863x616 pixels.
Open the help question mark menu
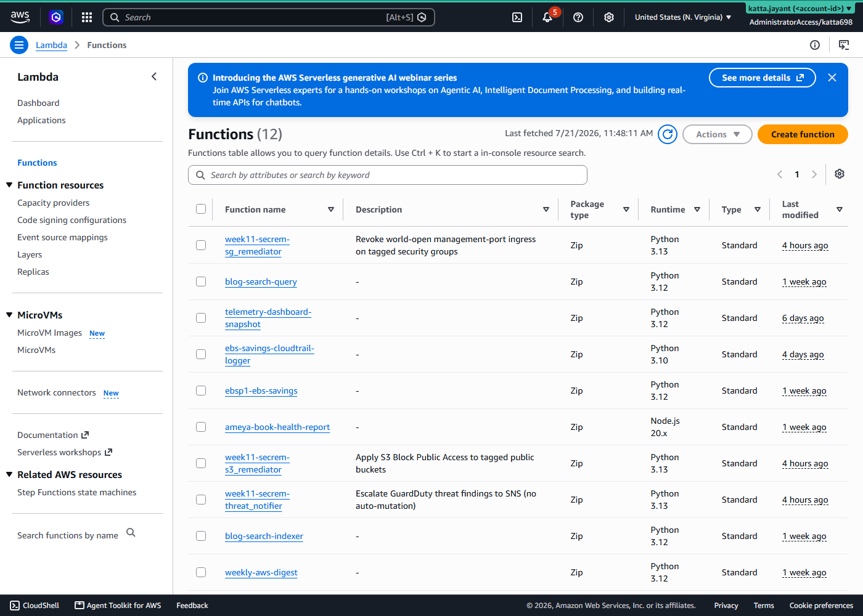pyautogui.click(x=578, y=17)
